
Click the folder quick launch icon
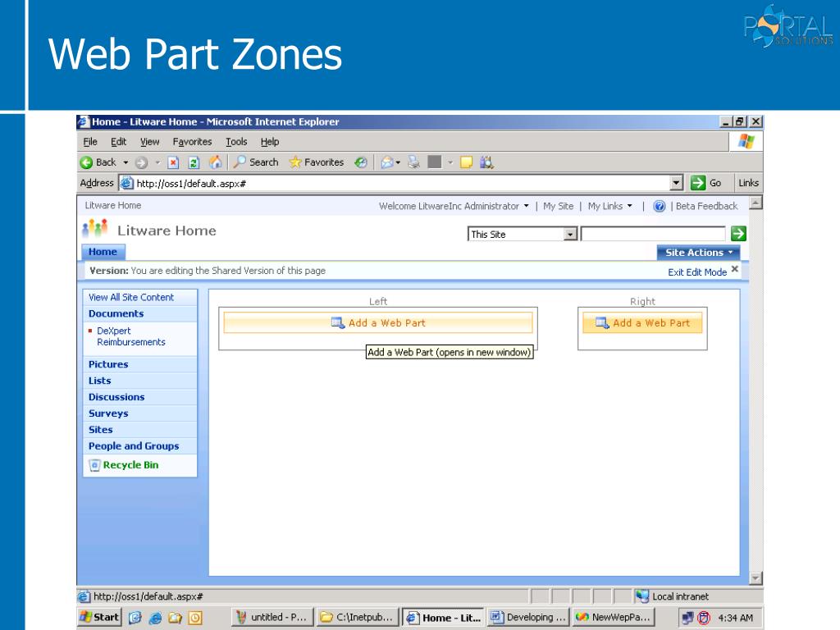pyautogui.click(x=176, y=618)
